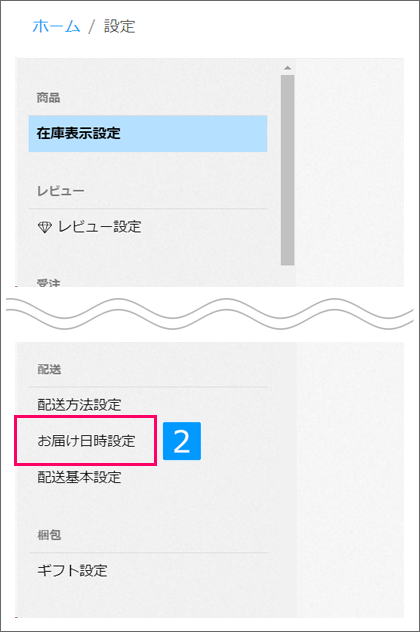Image resolution: width=420 pixels, height=632 pixels.
Task: Select お届け日時設定 in the 配送 section
Action: tap(86, 441)
